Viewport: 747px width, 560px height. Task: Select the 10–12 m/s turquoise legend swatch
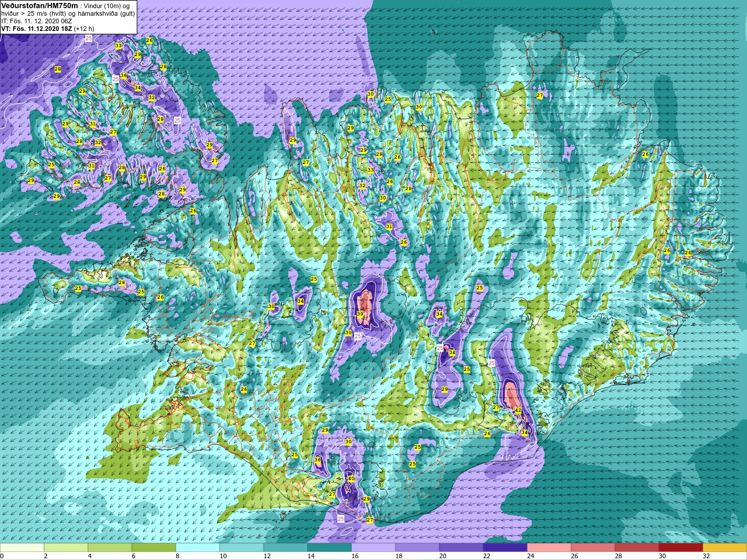click(242, 548)
